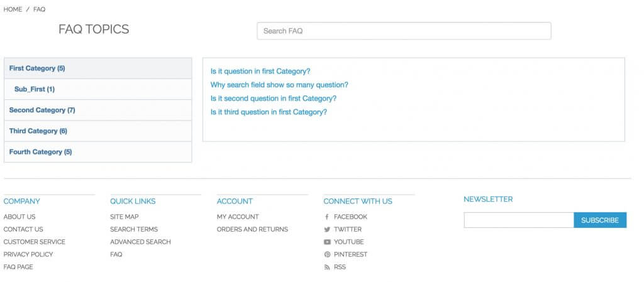644x282 pixels.
Task: Expand the First Category topic
Action: point(37,68)
